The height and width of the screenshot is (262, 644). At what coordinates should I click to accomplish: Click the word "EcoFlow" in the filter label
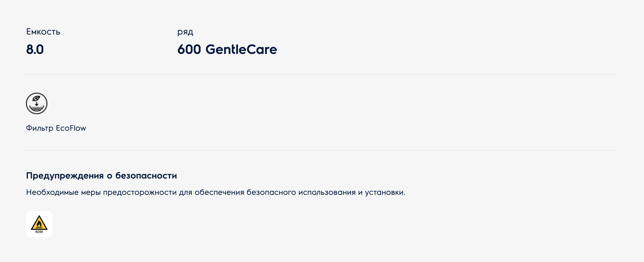[x=71, y=128]
